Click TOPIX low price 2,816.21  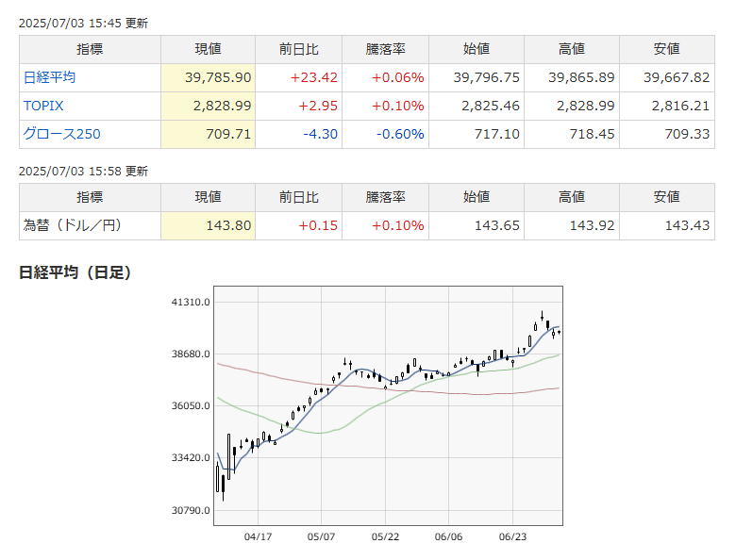click(x=680, y=106)
